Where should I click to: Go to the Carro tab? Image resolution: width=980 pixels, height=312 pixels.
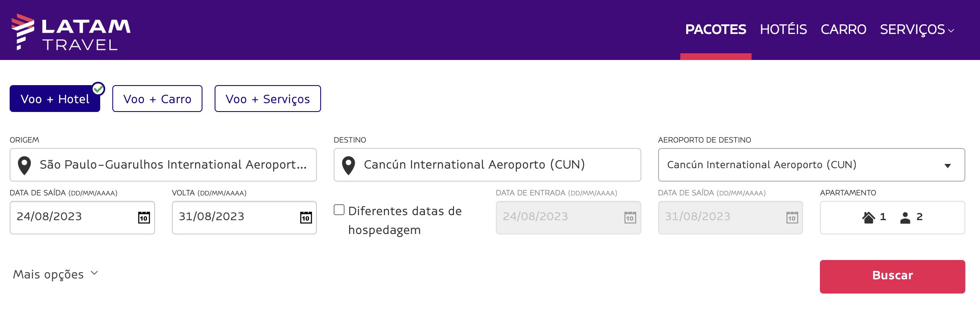click(843, 29)
